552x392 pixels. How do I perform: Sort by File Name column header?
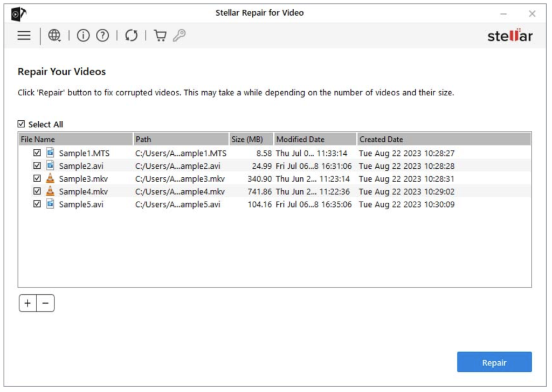[x=75, y=139]
